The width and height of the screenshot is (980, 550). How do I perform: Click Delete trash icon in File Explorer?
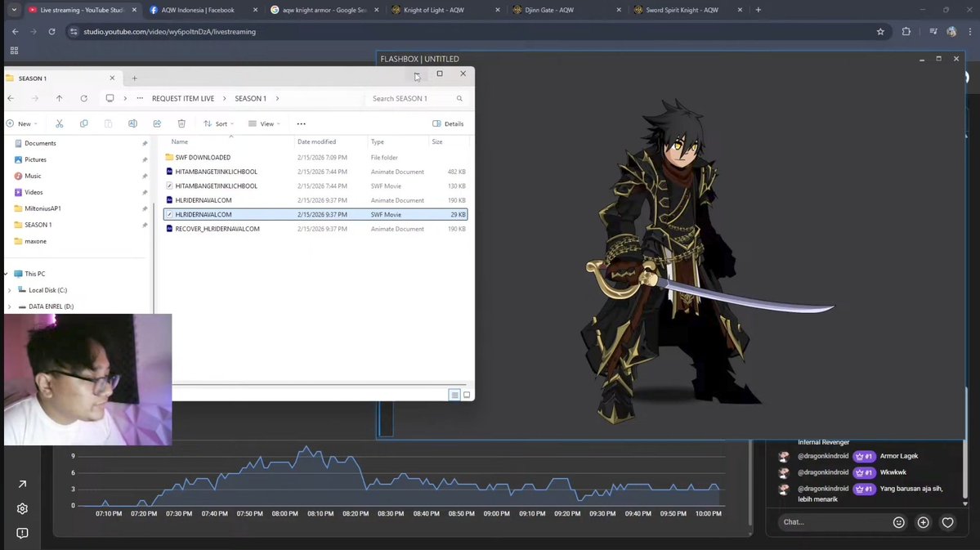tap(181, 123)
